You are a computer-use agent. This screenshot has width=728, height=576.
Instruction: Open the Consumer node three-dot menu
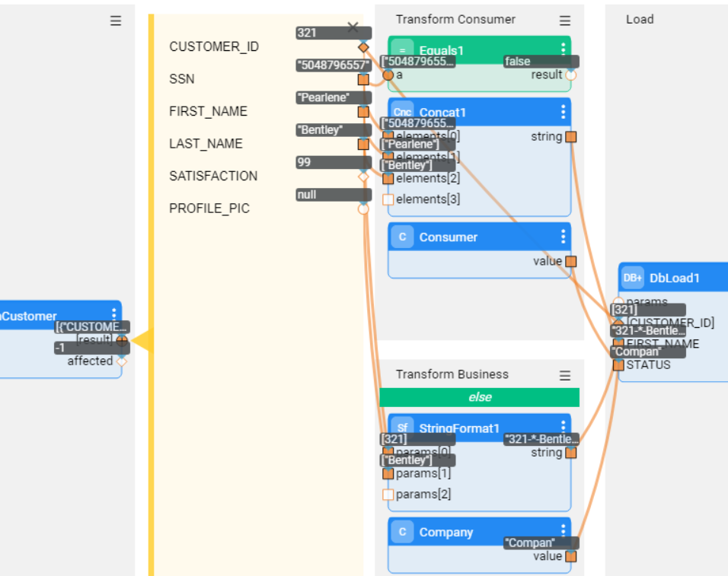[564, 237]
